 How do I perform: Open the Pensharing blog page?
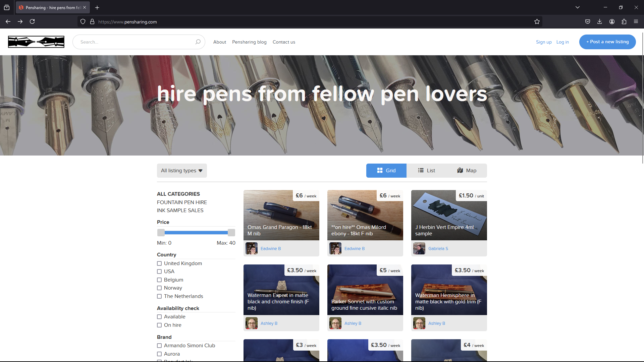(249, 42)
